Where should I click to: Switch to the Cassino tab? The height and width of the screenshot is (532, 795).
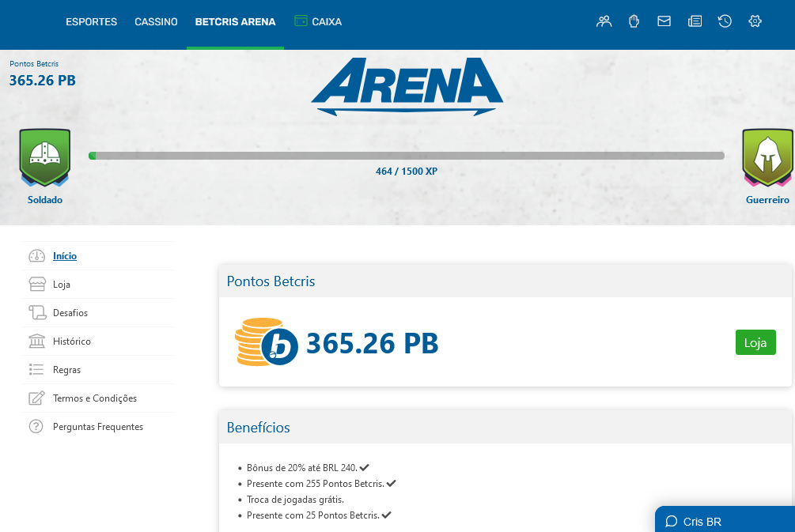click(156, 22)
